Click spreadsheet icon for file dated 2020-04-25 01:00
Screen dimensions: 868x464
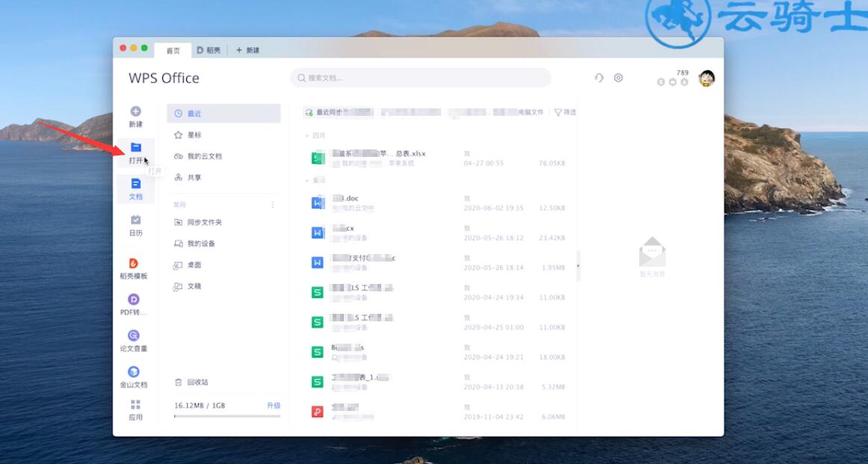coord(317,322)
